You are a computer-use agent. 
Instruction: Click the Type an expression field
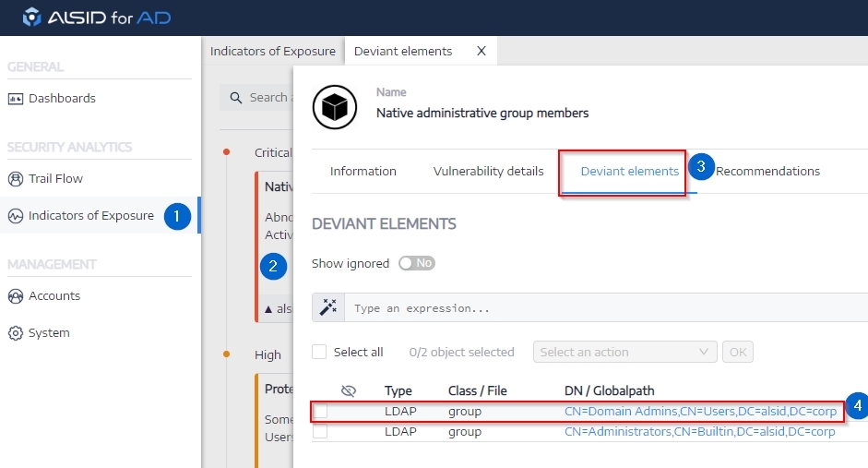click(606, 308)
